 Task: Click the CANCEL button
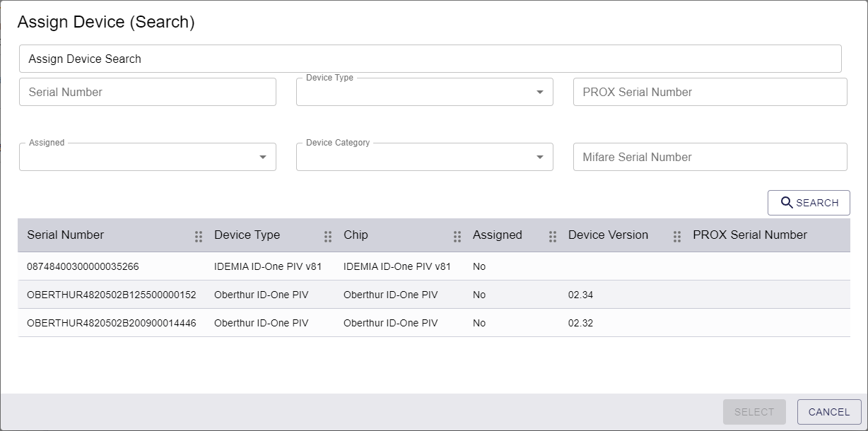tap(829, 412)
